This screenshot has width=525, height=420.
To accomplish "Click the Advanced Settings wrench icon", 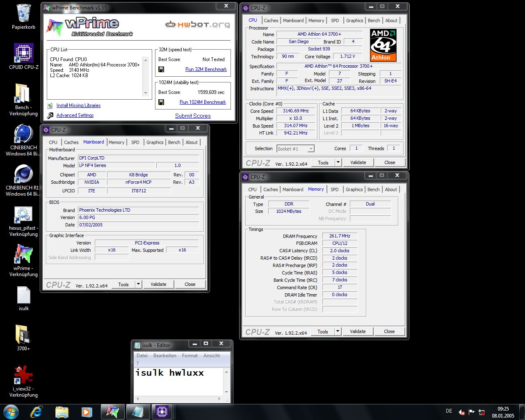I will (x=50, y=116).
